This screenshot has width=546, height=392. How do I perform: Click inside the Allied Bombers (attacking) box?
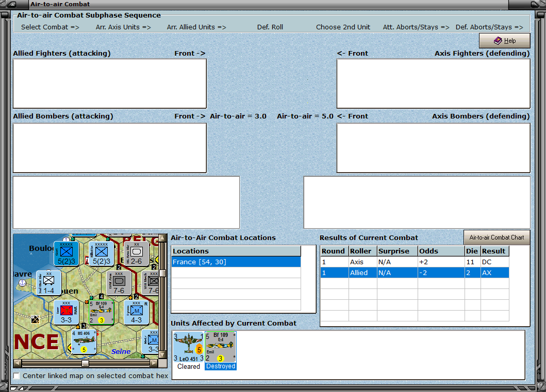(x=110, y=148)
